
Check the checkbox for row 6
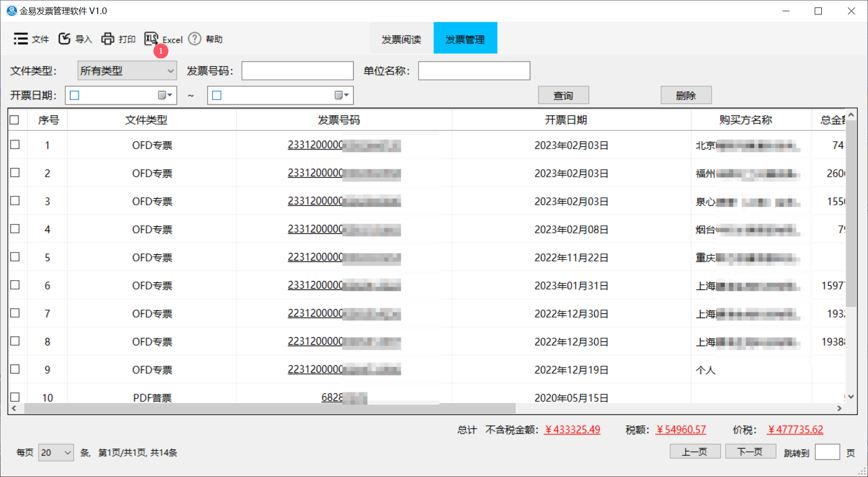(x=15, y=285)
